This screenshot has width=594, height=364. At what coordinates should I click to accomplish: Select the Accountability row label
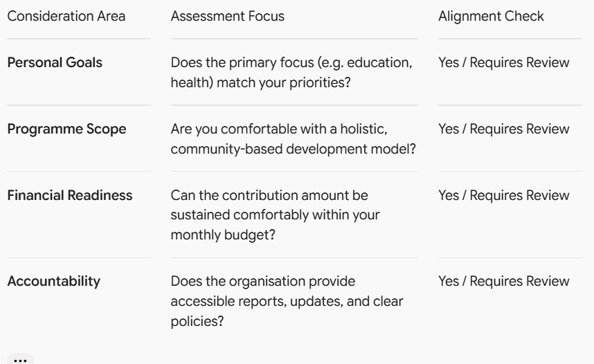click(54, 281)
